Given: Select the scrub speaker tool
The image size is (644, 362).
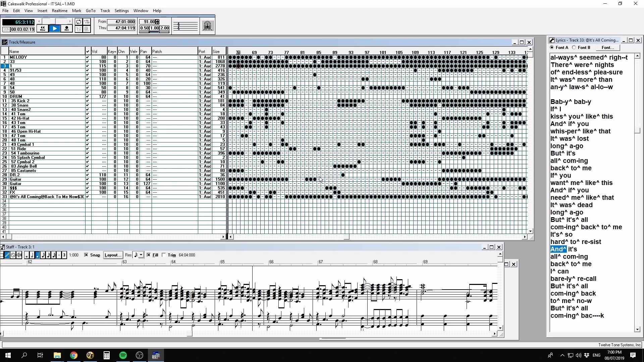Looking at the screenshot, I should [19, 255].
